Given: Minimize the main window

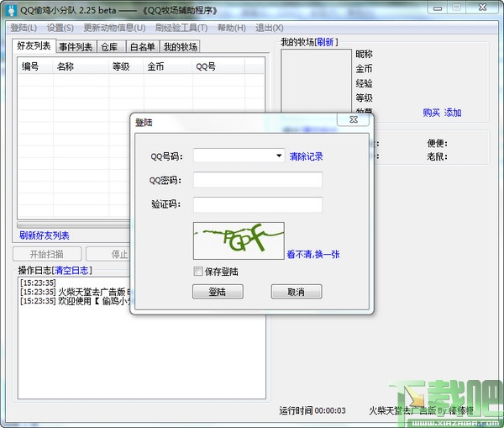Looking at the screenshot, I should point(438,8).
